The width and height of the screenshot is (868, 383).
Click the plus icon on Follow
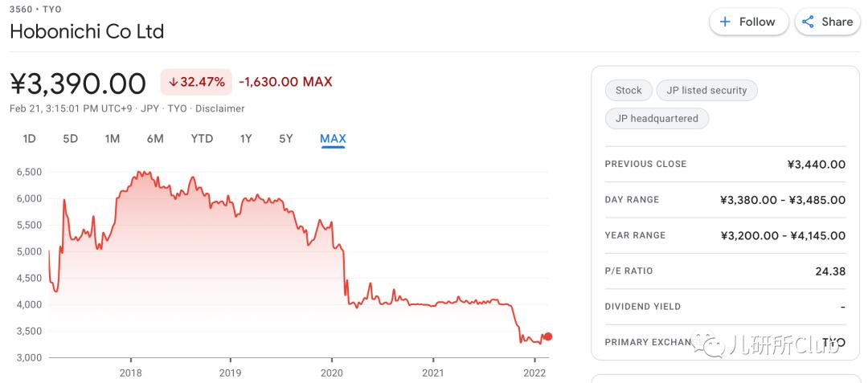[725, 22]
